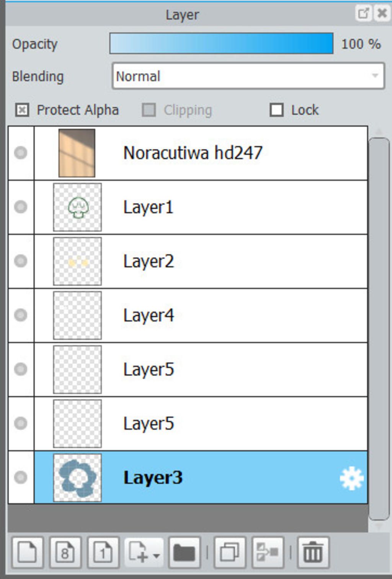Click the Opacity slider bar

(x=221, y=44)
